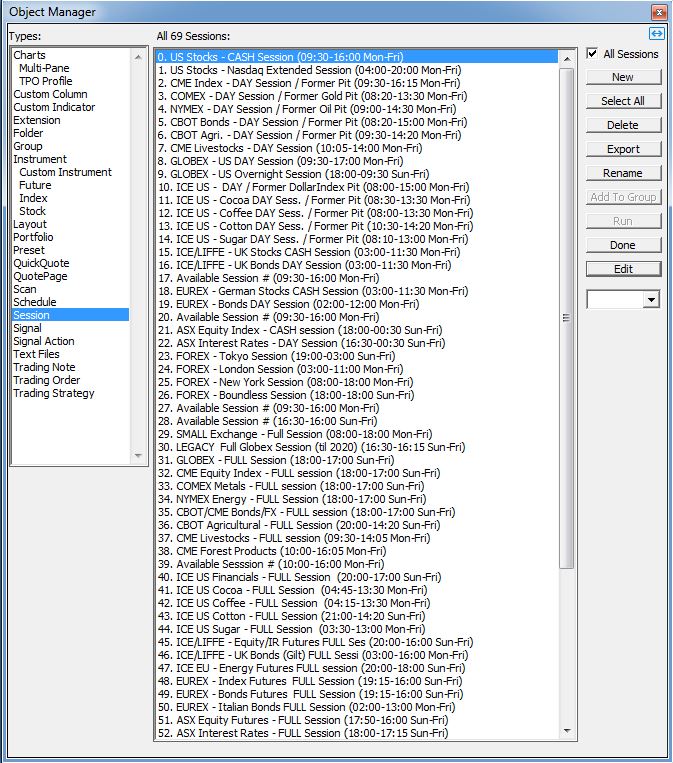
Task: Select Trading Order type
Action: tap(46, 380)
